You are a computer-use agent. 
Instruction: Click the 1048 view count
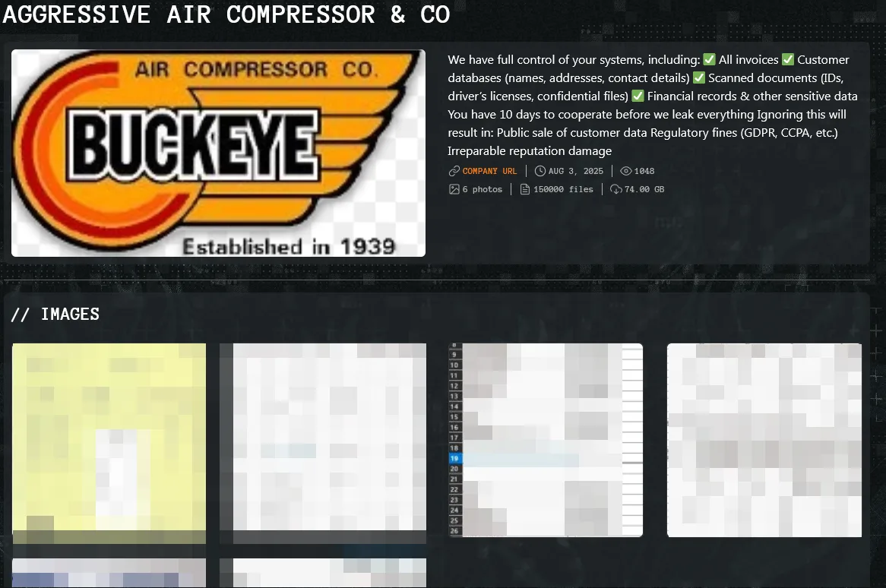click(x=644, y=171)
